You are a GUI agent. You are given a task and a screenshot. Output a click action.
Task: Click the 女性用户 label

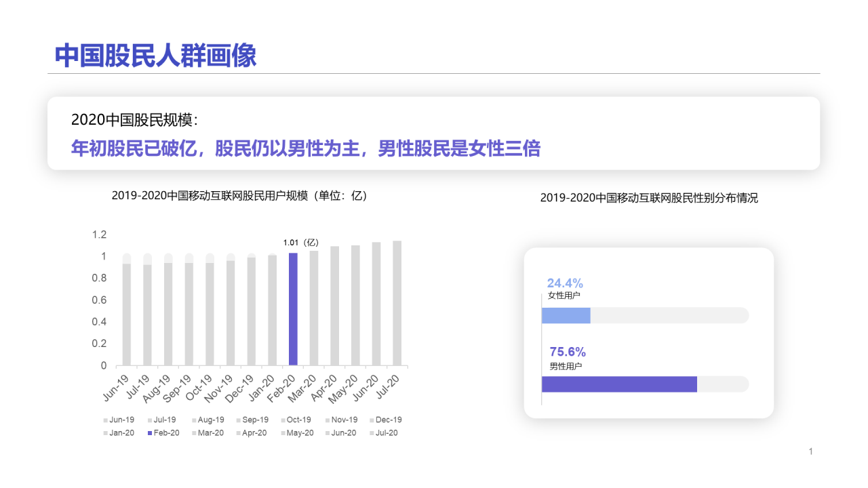coord(564,296)
